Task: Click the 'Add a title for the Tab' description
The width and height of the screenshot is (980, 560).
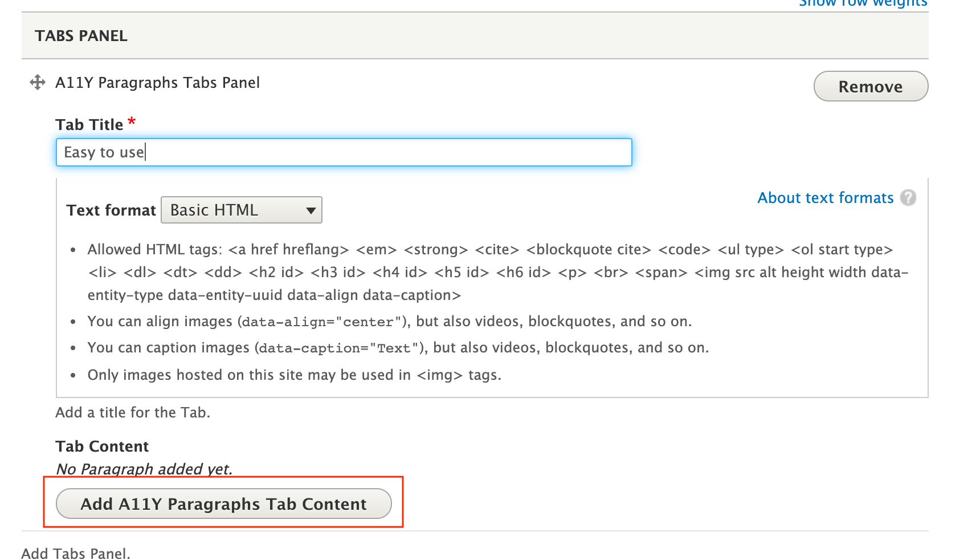Action: click(x=133, y=412)
